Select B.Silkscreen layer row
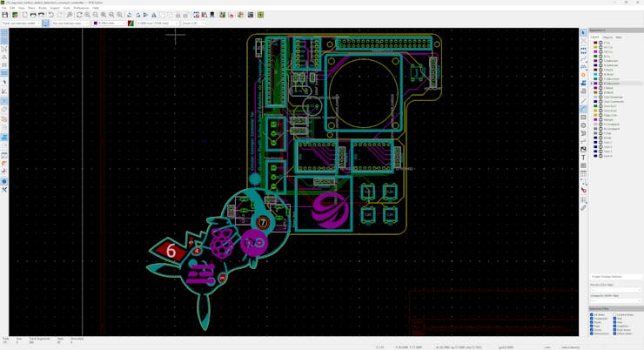This screenshot has width=644, height=350. coord(615,84)
